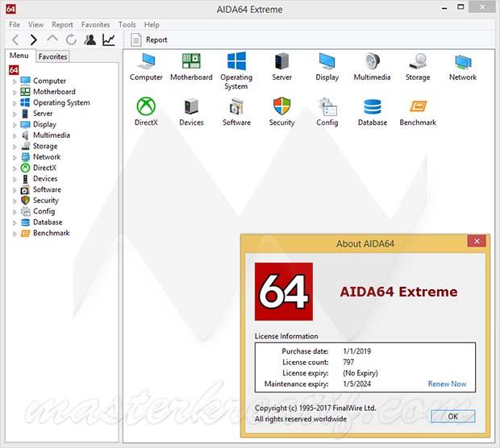Open the Computer icon in the main pane
Image resolution: width=500 pixels, height=448 pixels.
point(146,67)
